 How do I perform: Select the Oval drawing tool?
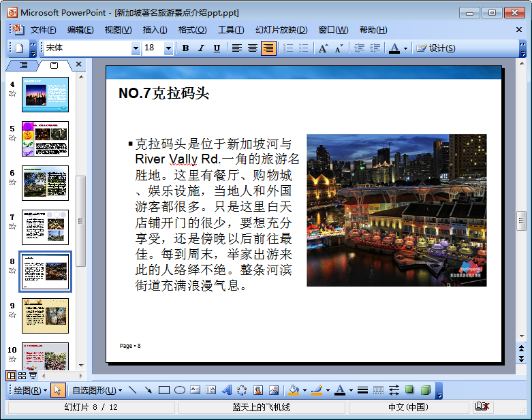point(179,391)
